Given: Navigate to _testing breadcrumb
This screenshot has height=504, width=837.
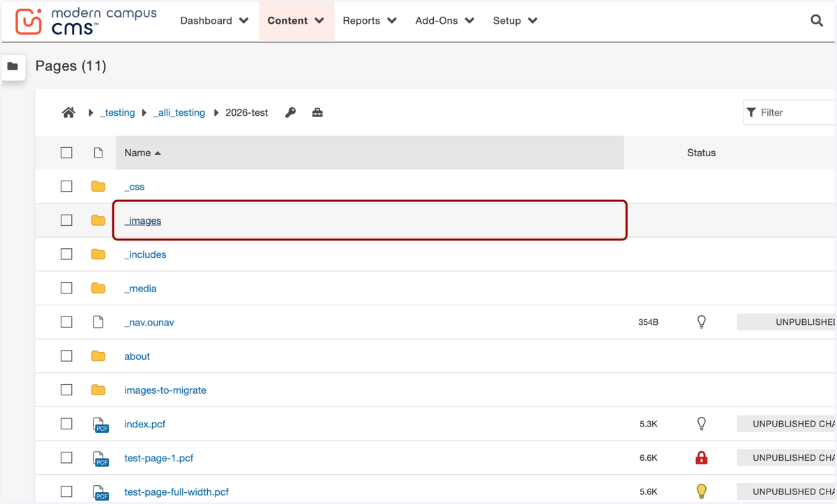Looking at the screenshot, I should (x=118, y=112).
